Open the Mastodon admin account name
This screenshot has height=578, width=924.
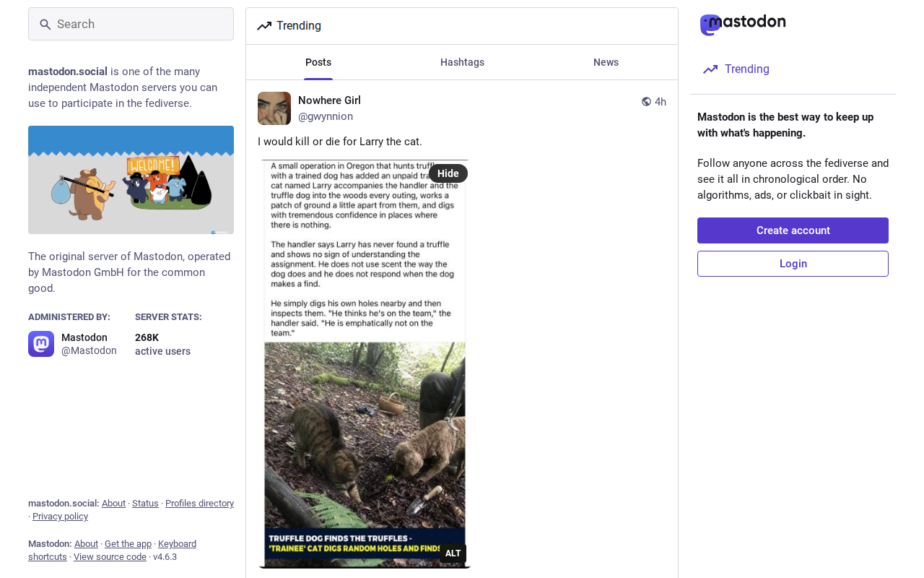[x=84, y=337]
